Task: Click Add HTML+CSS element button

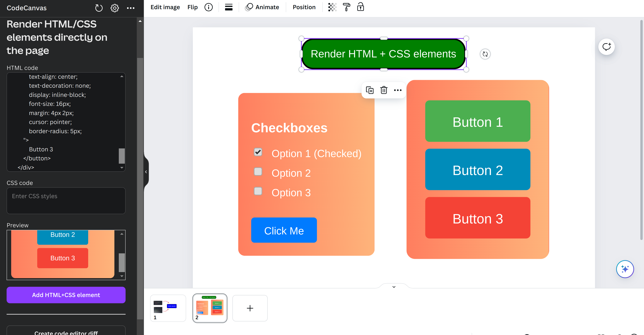Action: 66,295
